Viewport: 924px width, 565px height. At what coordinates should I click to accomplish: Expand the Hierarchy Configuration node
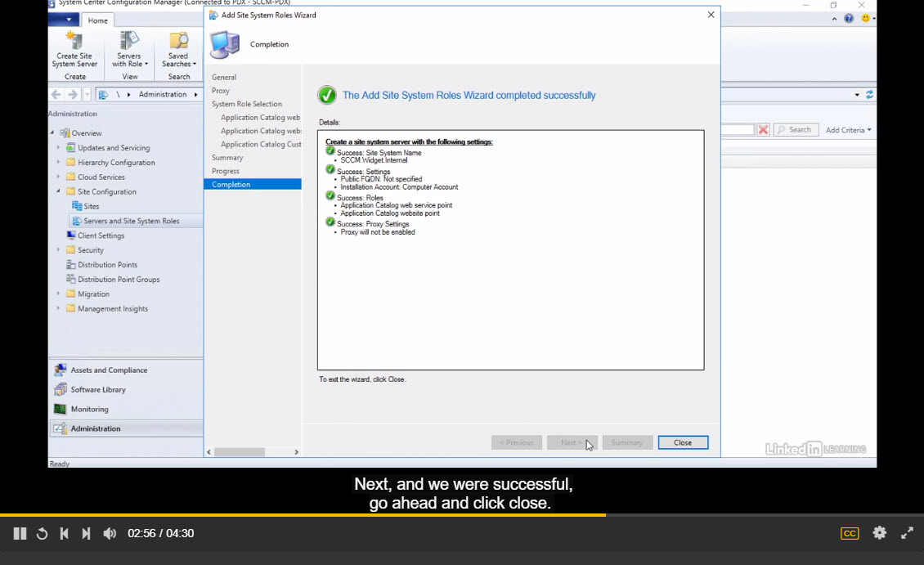click(58, 162)
